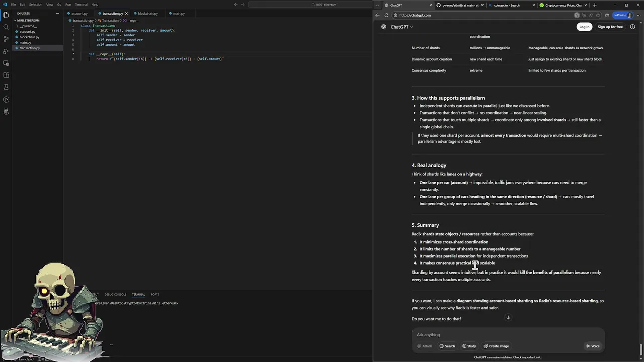This screenshot has height=362, width=644.
Task: Click Sign up for free button
Action: coord(610,27)
